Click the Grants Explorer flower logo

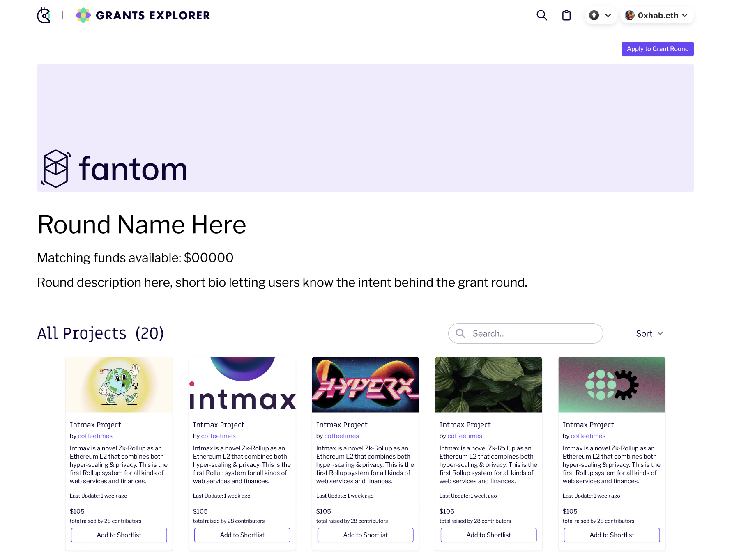pos(83,15)
